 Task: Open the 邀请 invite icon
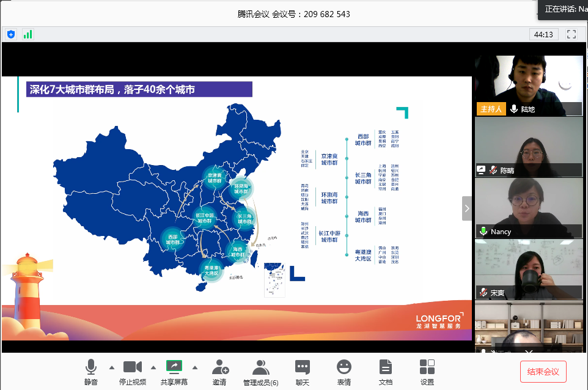[x=219, y=372]
